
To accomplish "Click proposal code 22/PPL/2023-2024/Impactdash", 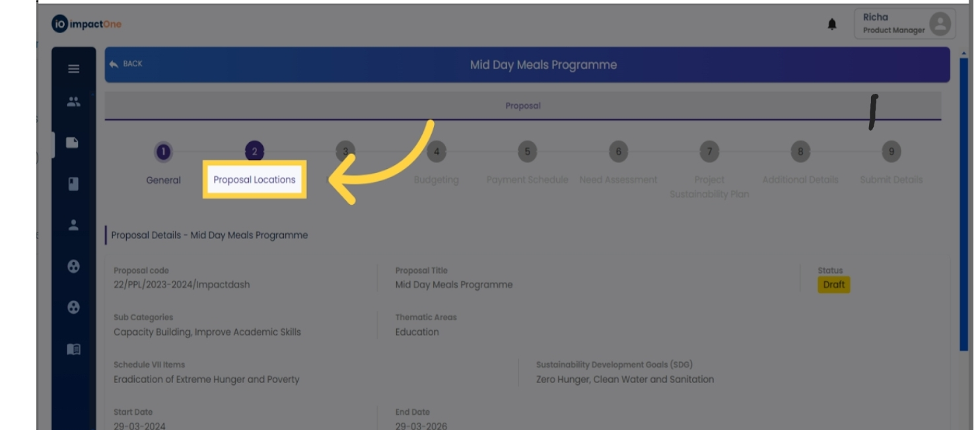I will 182,285.
